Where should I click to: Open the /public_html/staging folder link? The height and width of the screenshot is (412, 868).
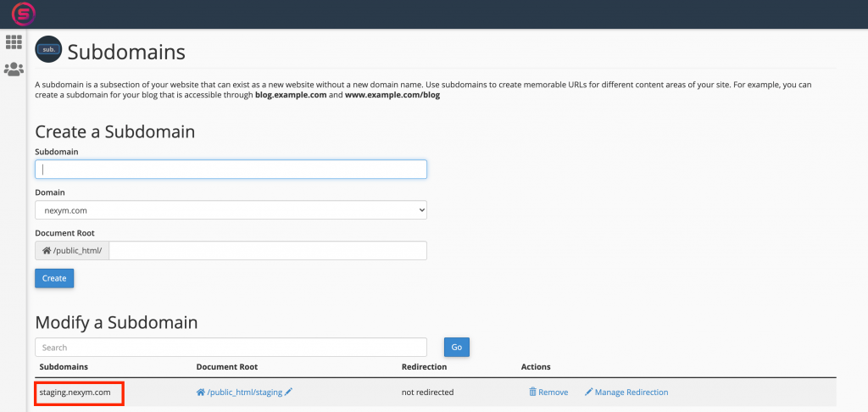245,393
